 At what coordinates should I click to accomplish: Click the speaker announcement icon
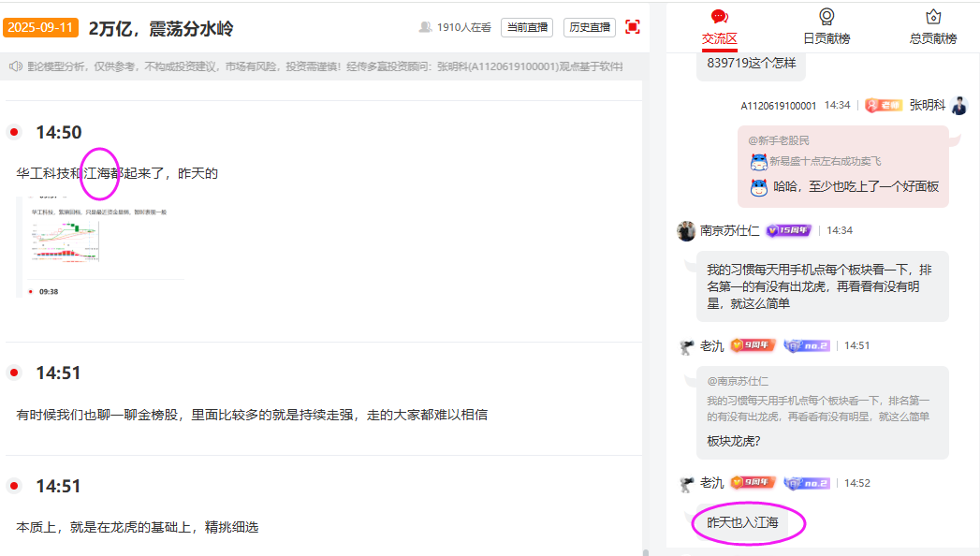point(15,66)
